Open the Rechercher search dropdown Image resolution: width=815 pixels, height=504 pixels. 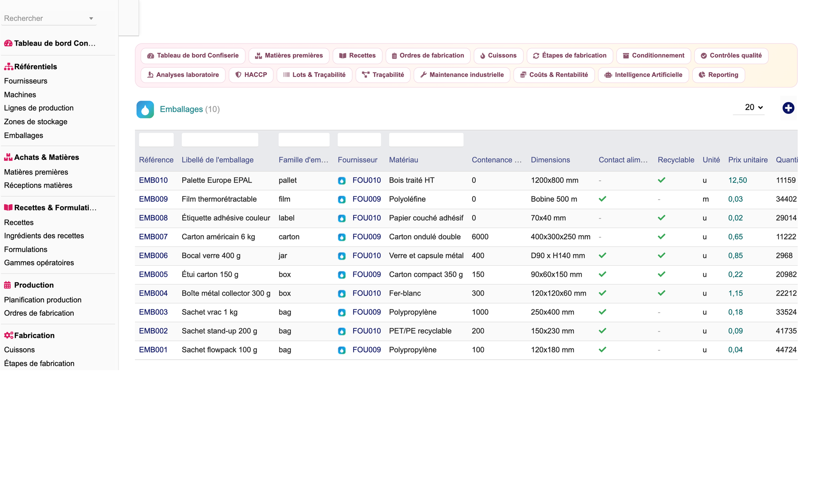[x=49, y=18]
